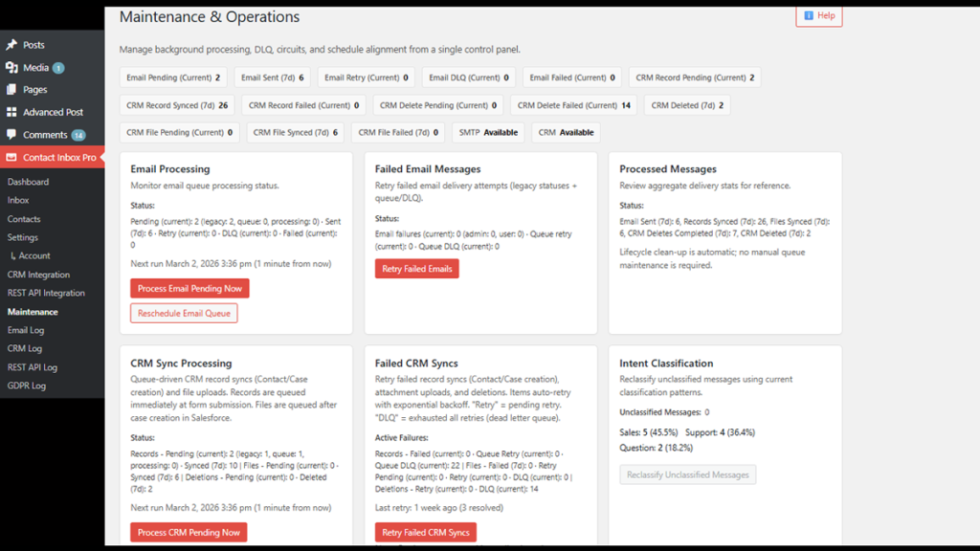Select the SMTP Available status badge

click(489, 133)
